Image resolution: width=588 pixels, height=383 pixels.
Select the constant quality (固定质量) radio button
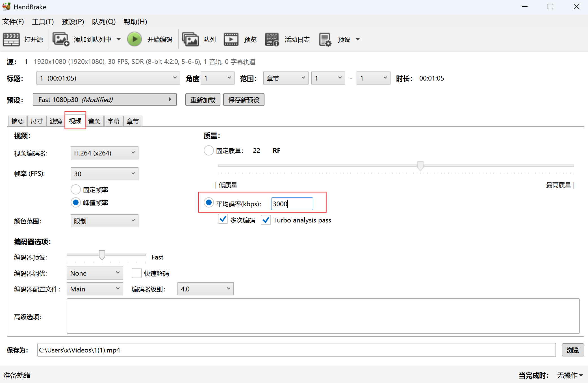209,150
